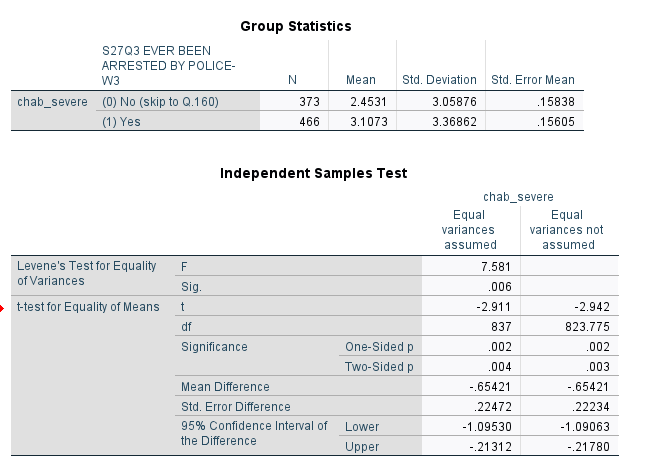Click the red arrow marker at left
This screenshot has width=647, height=473.
click(x=2, y=308)
